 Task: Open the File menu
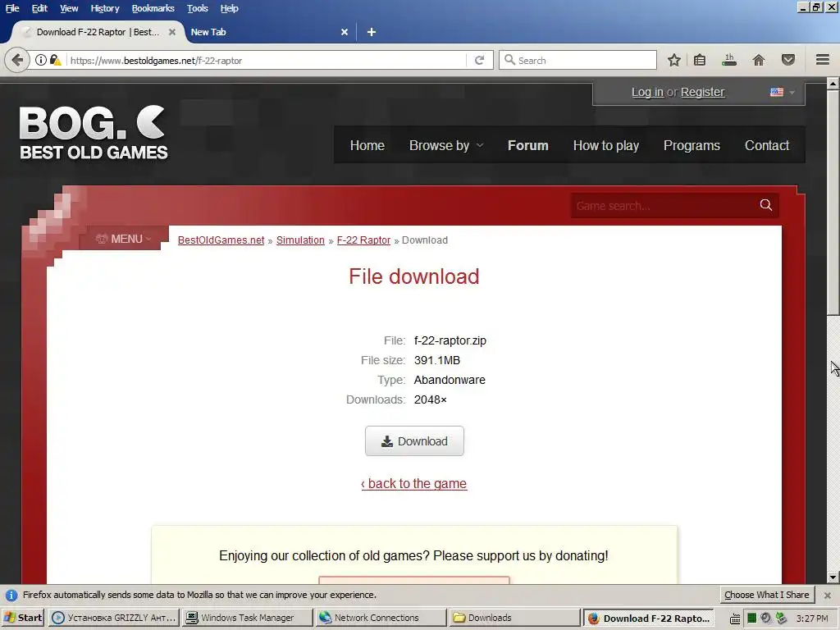click(12, 8)
